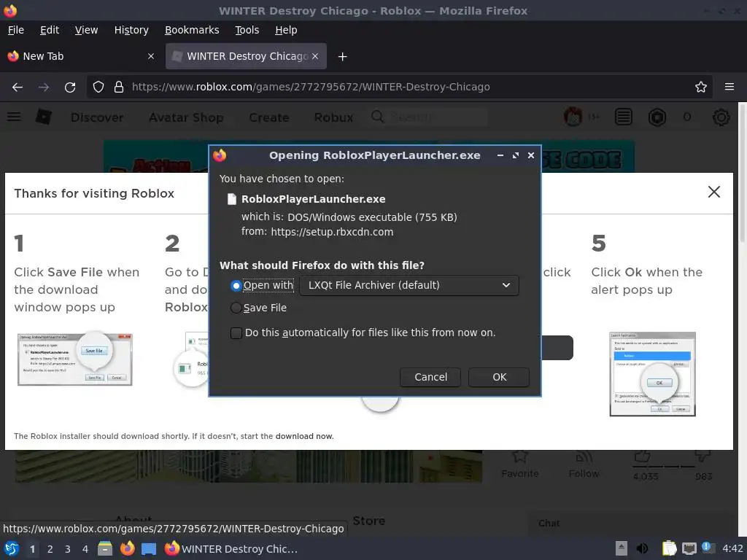
Task: Click step 1 Save File screenshot thumbnail
Action: pos(75,359)
